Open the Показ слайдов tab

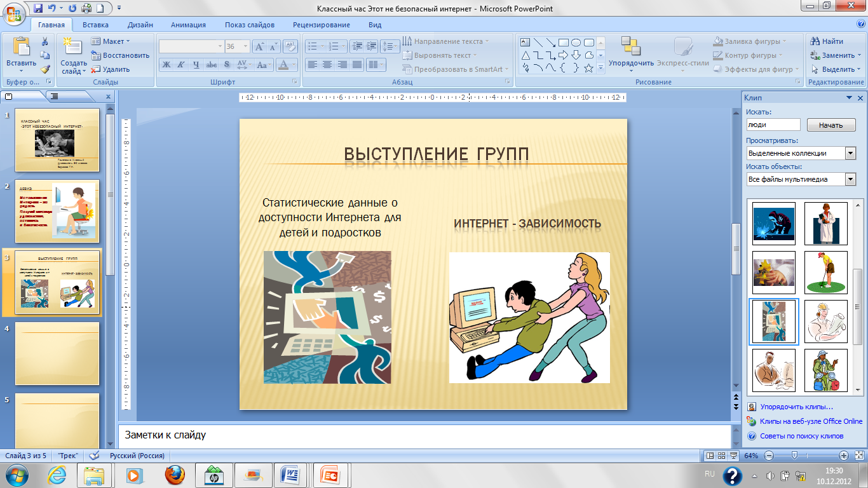click(x=250, y=25)
